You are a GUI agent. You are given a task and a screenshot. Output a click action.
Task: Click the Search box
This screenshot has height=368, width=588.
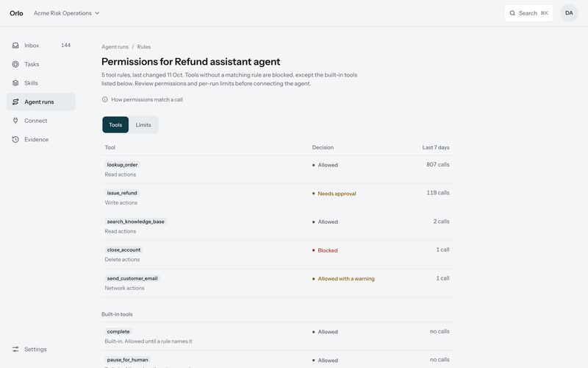pos(528,13)
